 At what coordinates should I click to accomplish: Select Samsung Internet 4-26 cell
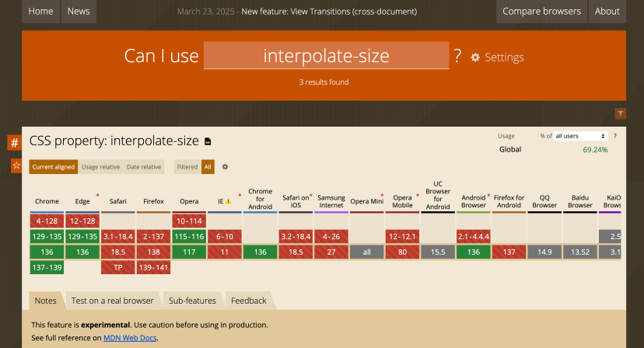(x=331, y=237)
